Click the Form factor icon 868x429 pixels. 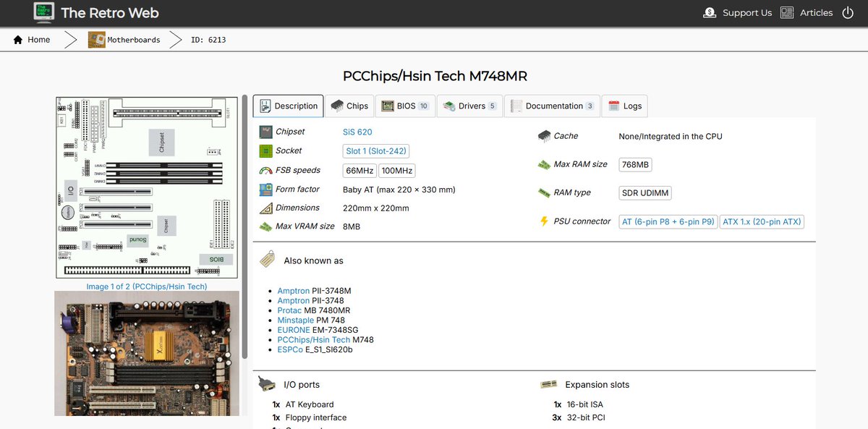coord(265,190)
